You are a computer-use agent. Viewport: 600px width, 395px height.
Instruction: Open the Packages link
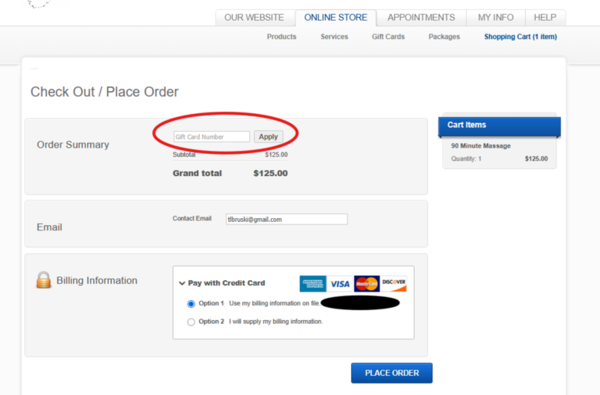(444, 37)
